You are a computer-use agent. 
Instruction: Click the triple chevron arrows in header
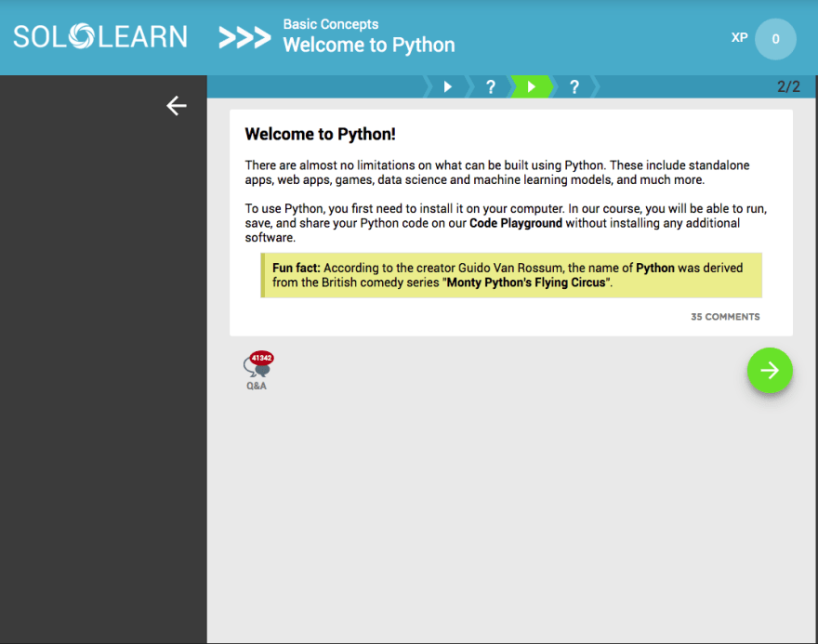tap(244, 37)
